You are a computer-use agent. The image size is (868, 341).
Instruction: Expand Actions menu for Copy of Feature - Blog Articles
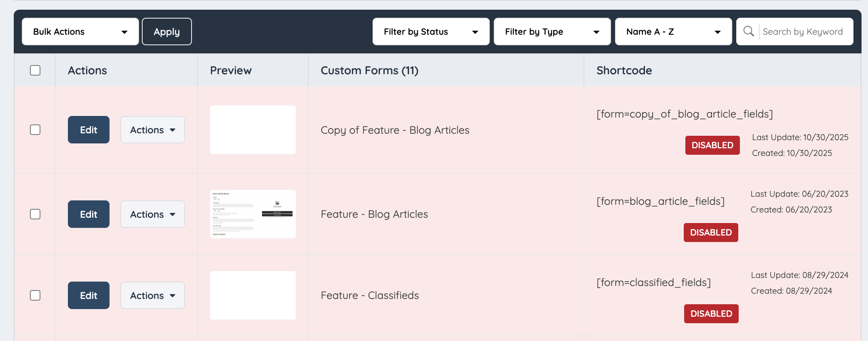[153, 130]
